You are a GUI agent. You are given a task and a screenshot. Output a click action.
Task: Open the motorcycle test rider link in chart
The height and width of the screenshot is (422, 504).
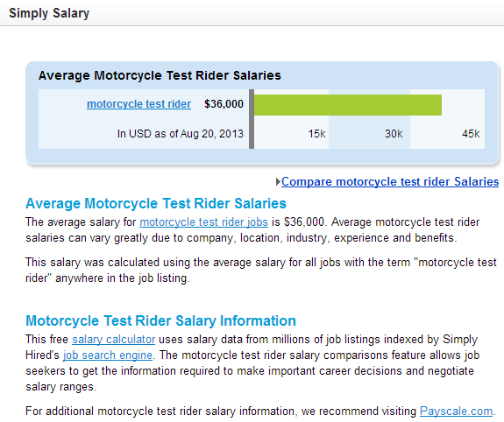[138, 104]
